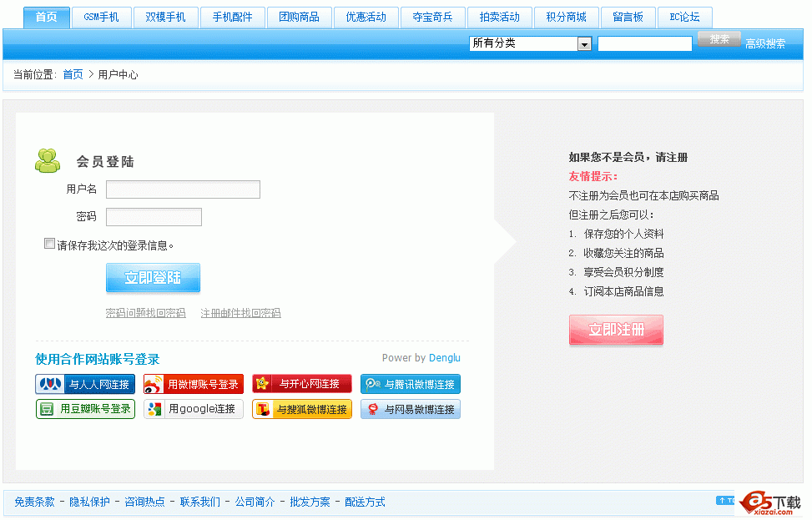Click the 使用合作网站账号登录 heading
The image size is (812, 520).
[98, 359]
